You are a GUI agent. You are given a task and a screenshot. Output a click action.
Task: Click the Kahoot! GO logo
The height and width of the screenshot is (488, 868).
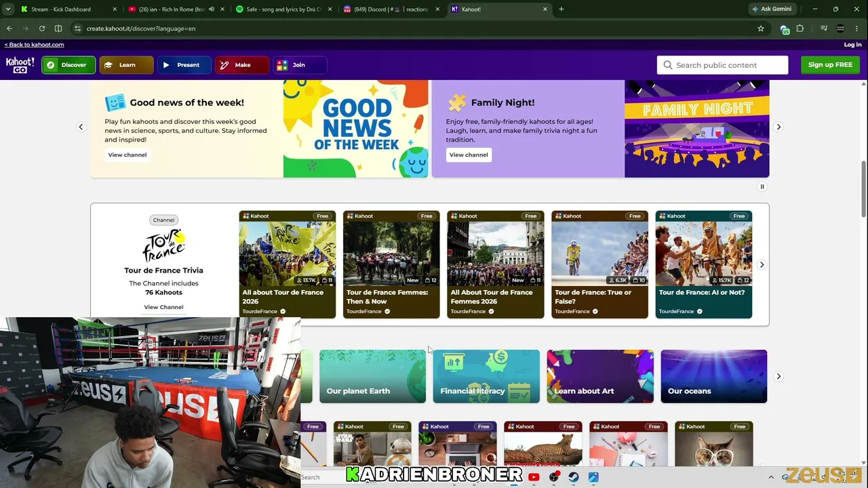(x=20, y=65)
